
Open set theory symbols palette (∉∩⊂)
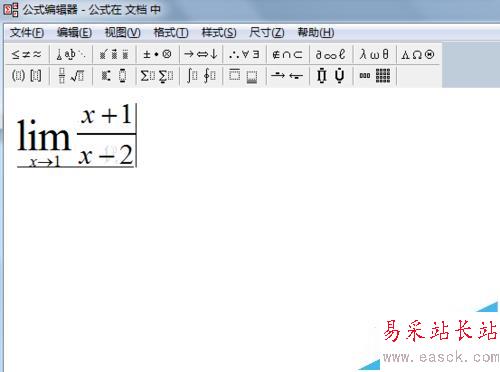pos(287,54)
